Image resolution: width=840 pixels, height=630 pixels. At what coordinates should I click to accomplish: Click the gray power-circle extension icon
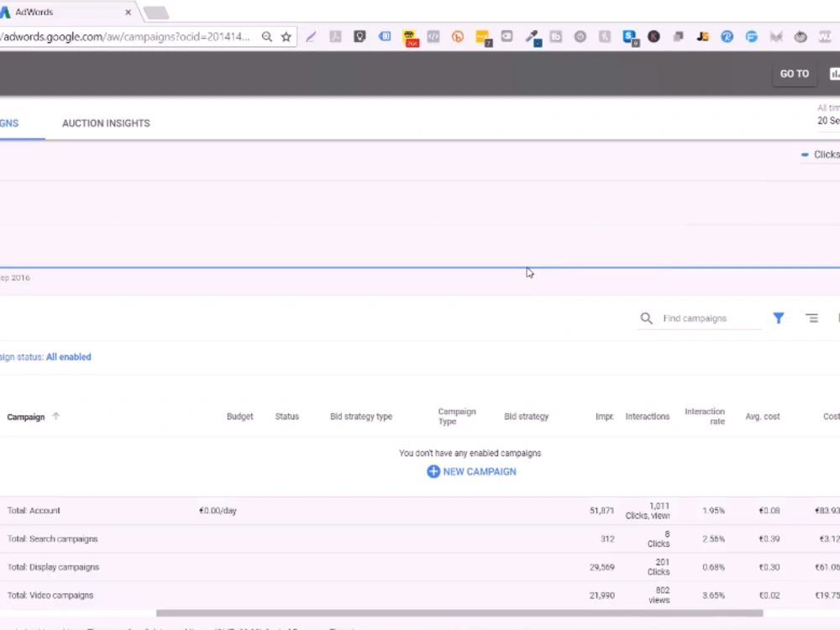tap(580, 36)
